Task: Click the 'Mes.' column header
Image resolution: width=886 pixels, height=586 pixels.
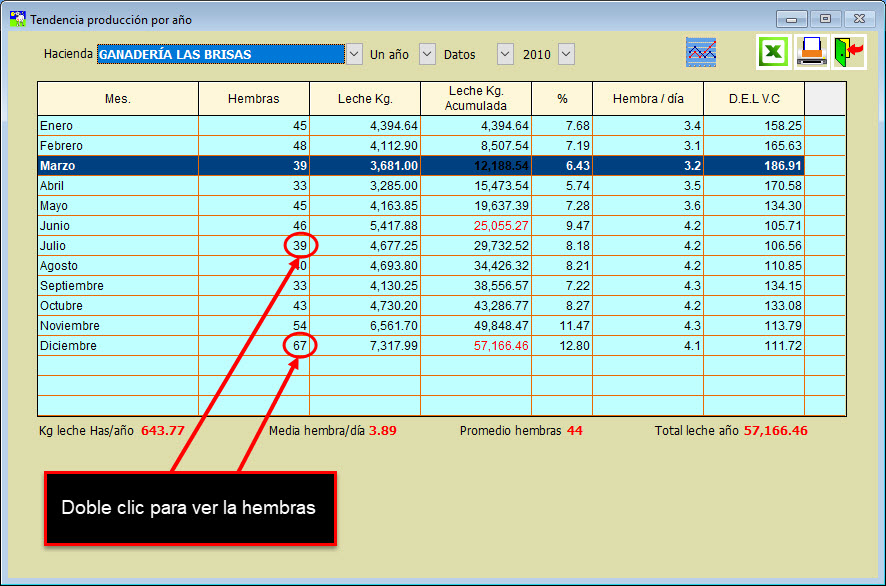Action: click(x=118, y=99)
